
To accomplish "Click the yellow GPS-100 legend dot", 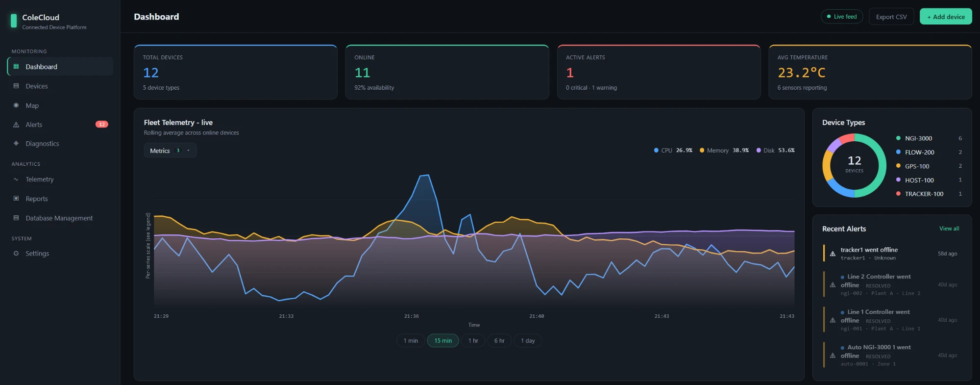I will (898, 166).
